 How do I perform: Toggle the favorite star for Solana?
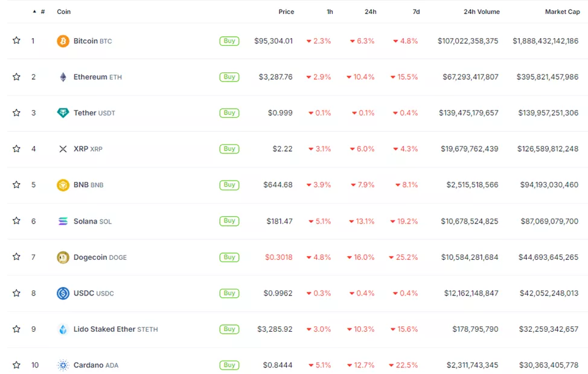[16, 221]
